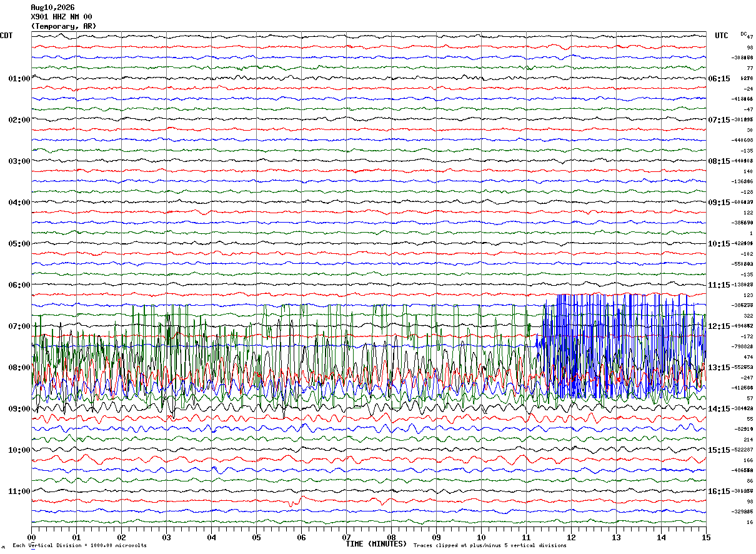The width and height of the screenshot is (756, 554).
Task: Click the TIME (MINUTES) axis title
Action: pyautogui.click(x=376, y=544)
